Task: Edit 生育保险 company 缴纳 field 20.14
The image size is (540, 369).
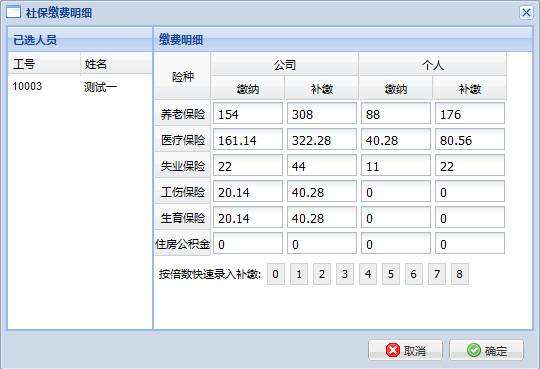Action: 248,217
